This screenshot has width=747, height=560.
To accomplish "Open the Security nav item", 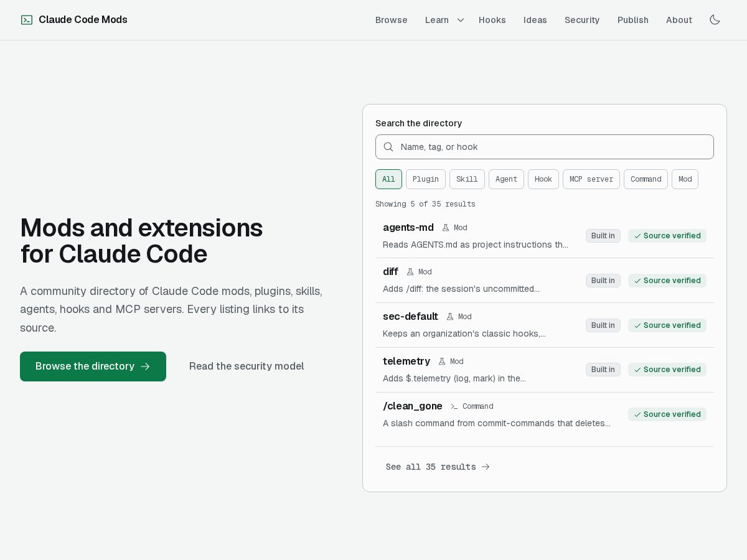I will click(x=582, y=20).
